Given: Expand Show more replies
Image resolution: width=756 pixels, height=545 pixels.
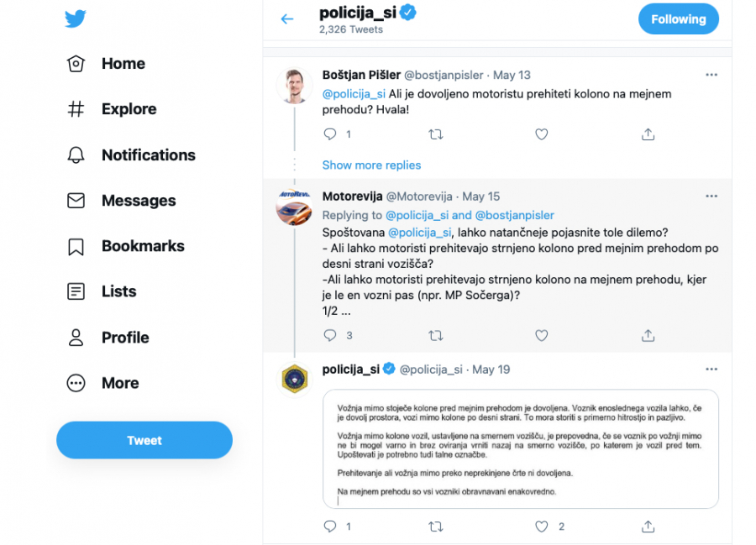Looking at the screenshot, I should tap(371, 165).
